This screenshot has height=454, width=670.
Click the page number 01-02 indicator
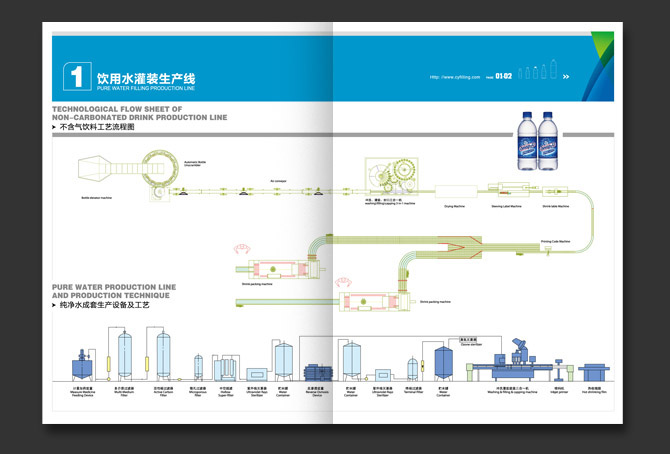pos(504,76)
